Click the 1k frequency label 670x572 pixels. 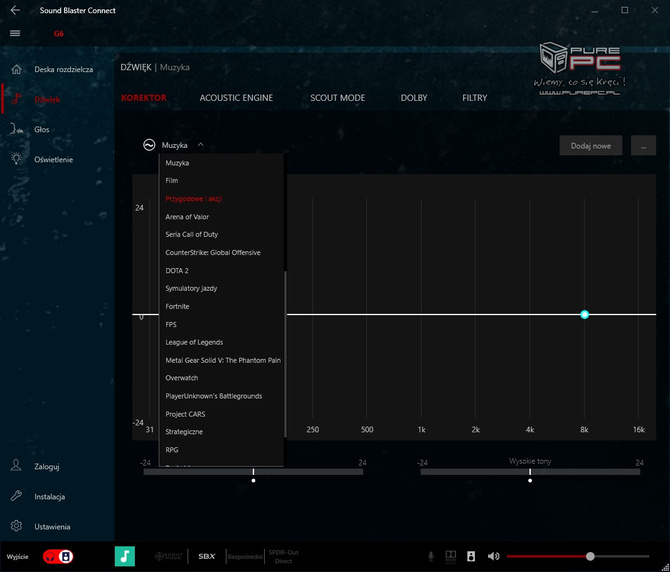421,430
